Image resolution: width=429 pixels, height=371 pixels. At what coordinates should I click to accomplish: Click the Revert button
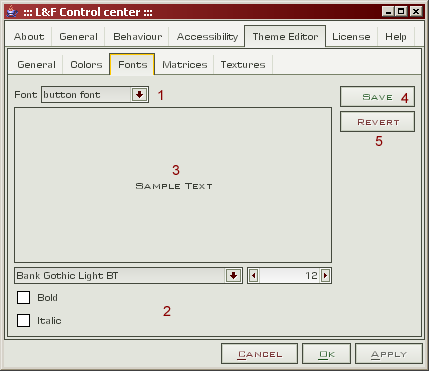coord(377,122)
